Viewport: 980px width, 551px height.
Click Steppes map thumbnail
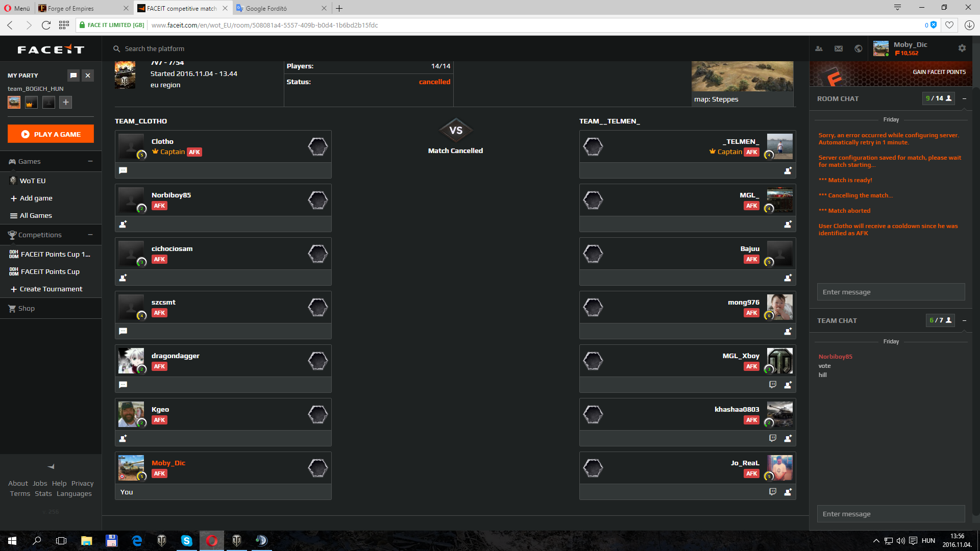pos(743,77)
